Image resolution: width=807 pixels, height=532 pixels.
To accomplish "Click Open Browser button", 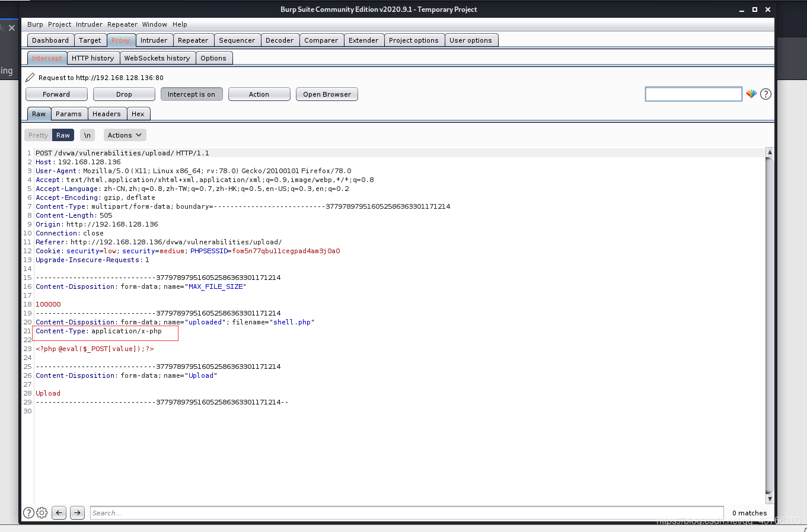I will point(327,94).
